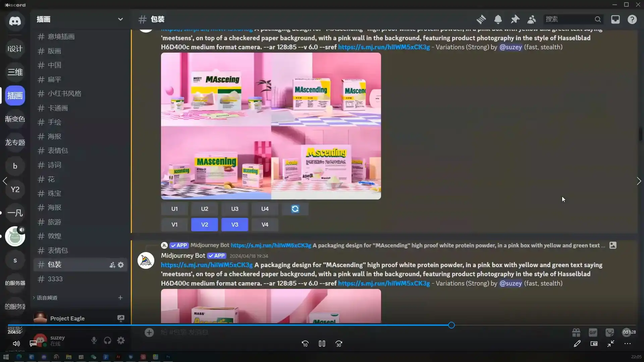Expand the 插画 server dropdown menu
The height and width of the screenshot is (362, 644).
120,19
